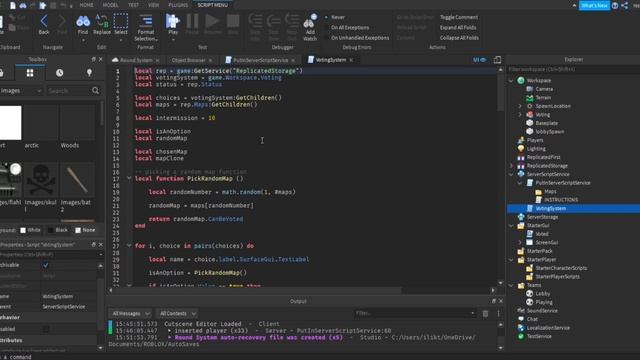Click the editor popout window icon
This screenshot has height=360, width=640.
(497, 60)
